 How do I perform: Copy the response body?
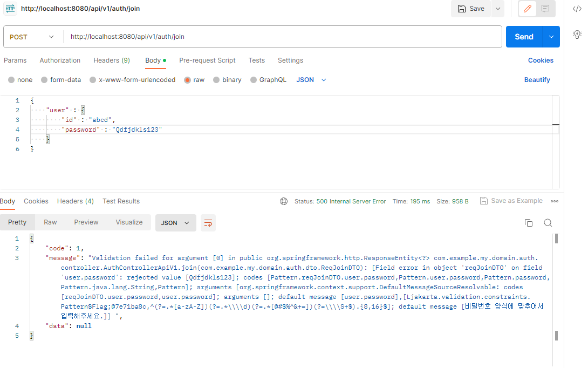(529, 222)
